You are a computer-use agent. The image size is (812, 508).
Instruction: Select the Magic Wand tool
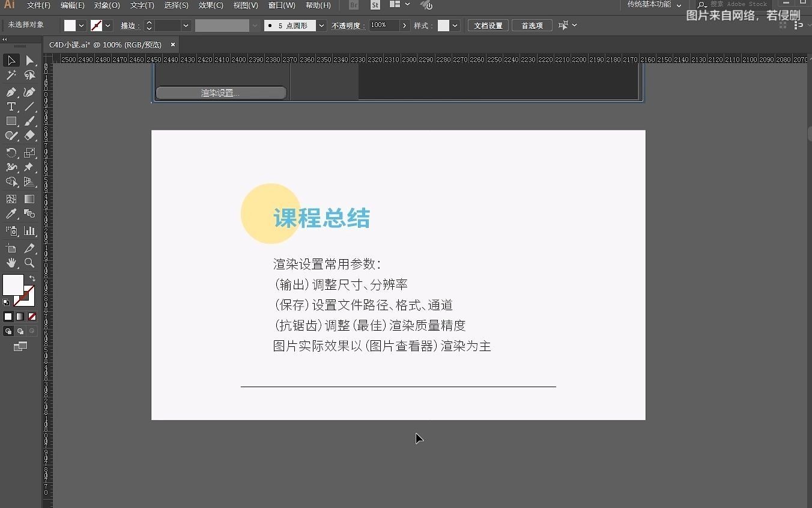tap(11, 76)
